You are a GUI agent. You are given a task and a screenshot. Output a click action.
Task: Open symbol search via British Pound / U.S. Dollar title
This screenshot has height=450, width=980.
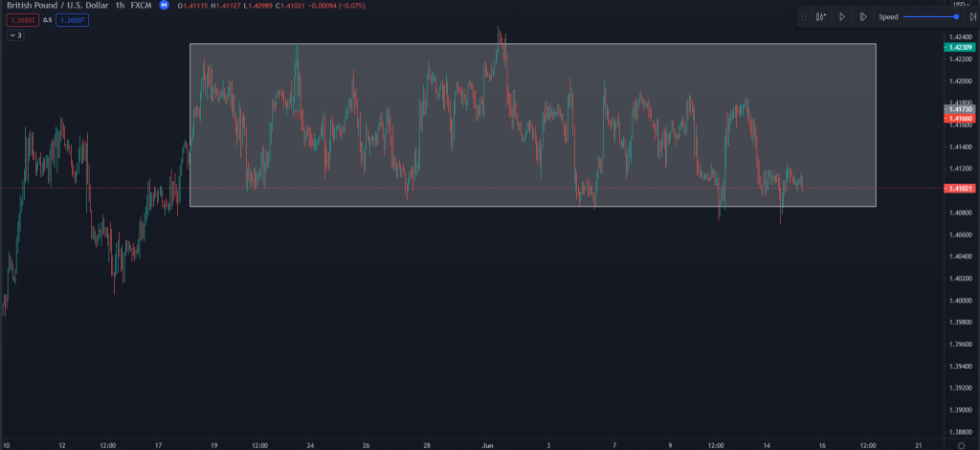[57, 6]
